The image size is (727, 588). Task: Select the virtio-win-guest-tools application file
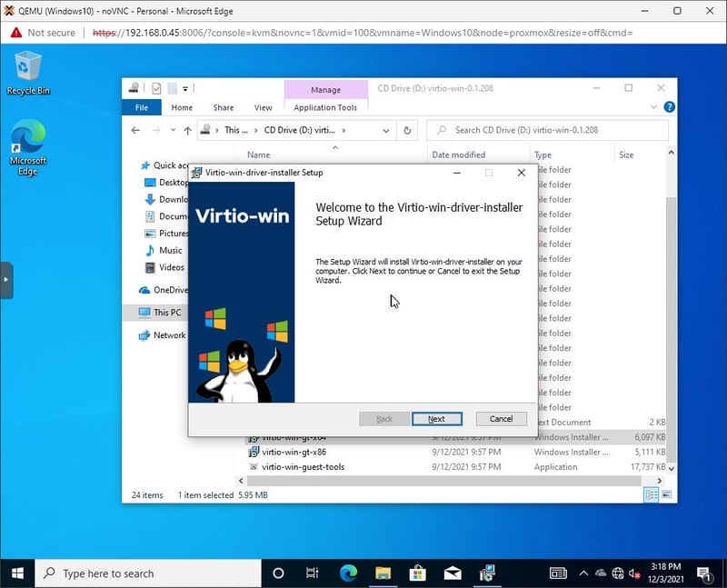303,467
